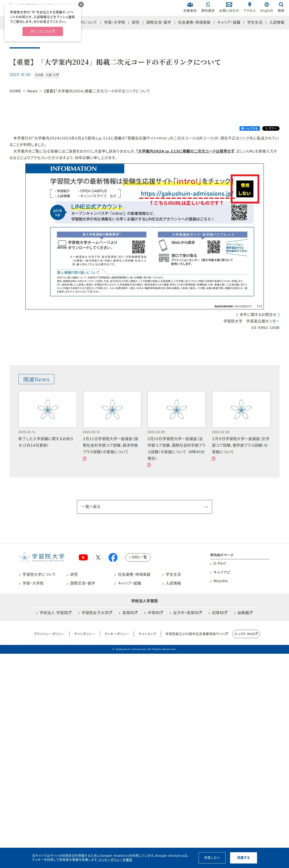Click クッキーポリシーを確認 in cookie banner

pos(115,860)
